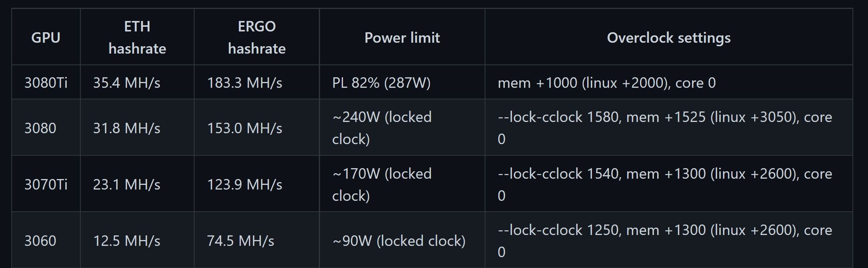Image resolution: width=868 pixels, height=268 pixels.
Task: Click the 183.3 MH/s ERGO hashrate cell
Action: tap(245, 83)
